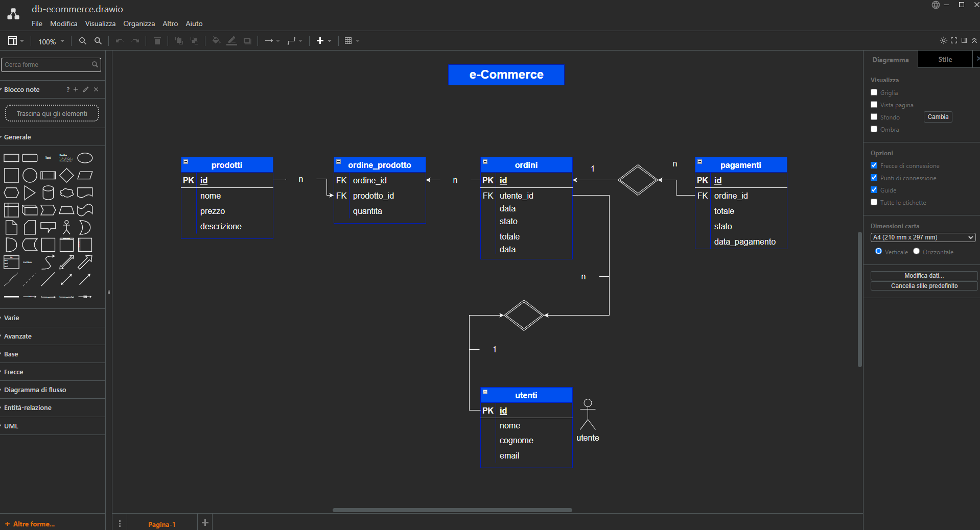The image size is (980, 530).
Task: Click the zoom out magnifier icon
Action: (x=98, y=41)
